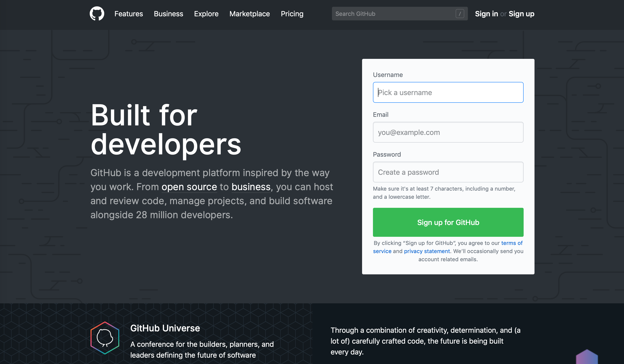
Task: Open the terms of service link
Action: click(512, 243)
